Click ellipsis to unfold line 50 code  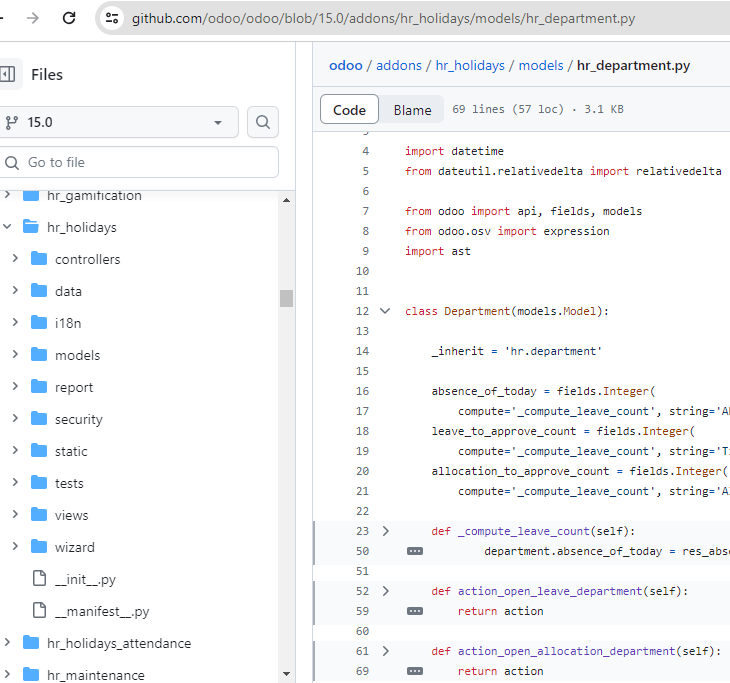[x=415, y=551]
